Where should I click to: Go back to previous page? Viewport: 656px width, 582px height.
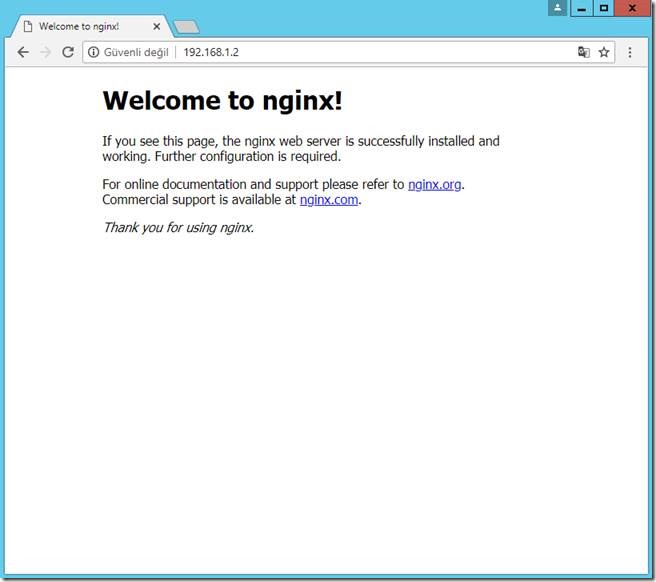pyautogui.click(x=23, y=52)
